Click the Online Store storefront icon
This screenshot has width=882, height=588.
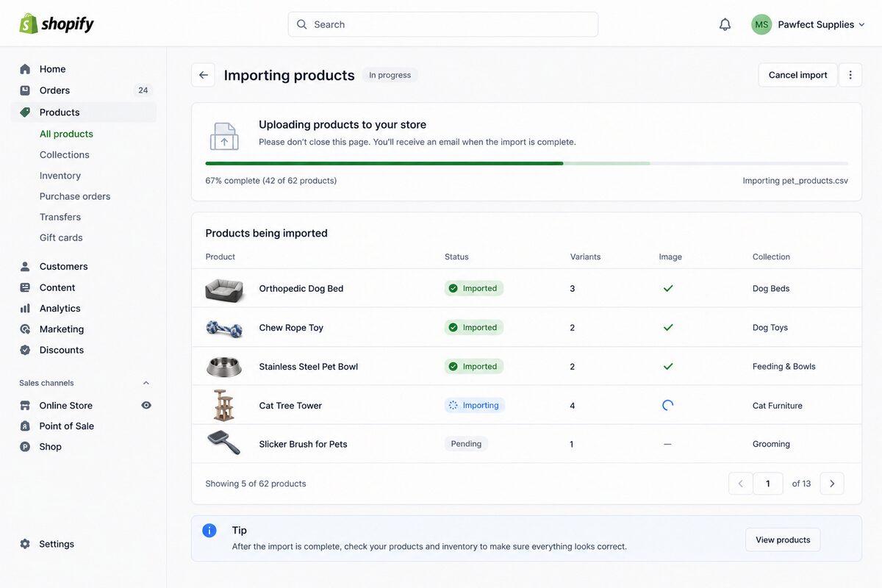click(25, 405)
